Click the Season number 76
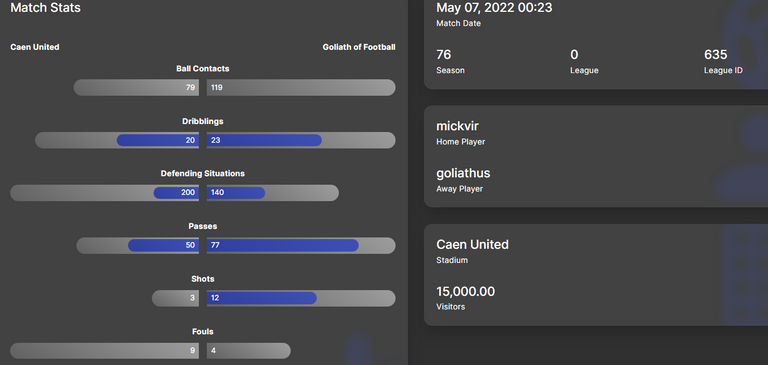 point(444,54)
